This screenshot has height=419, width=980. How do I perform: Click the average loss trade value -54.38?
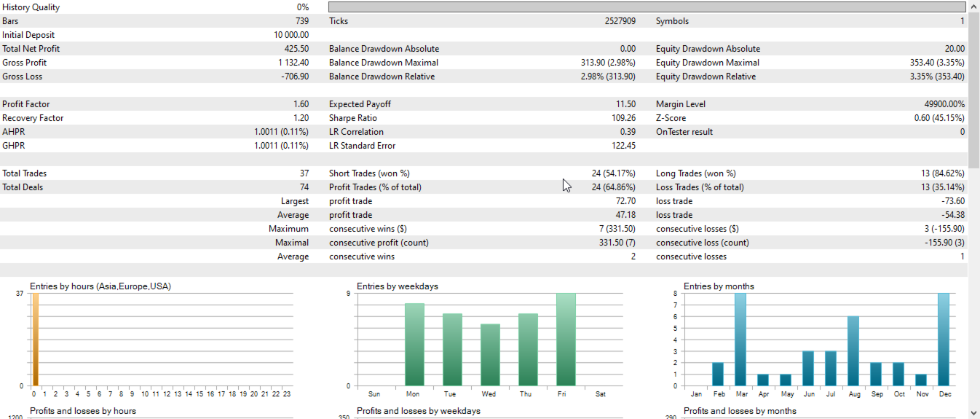pyautogui.click(x=954, y=215)
